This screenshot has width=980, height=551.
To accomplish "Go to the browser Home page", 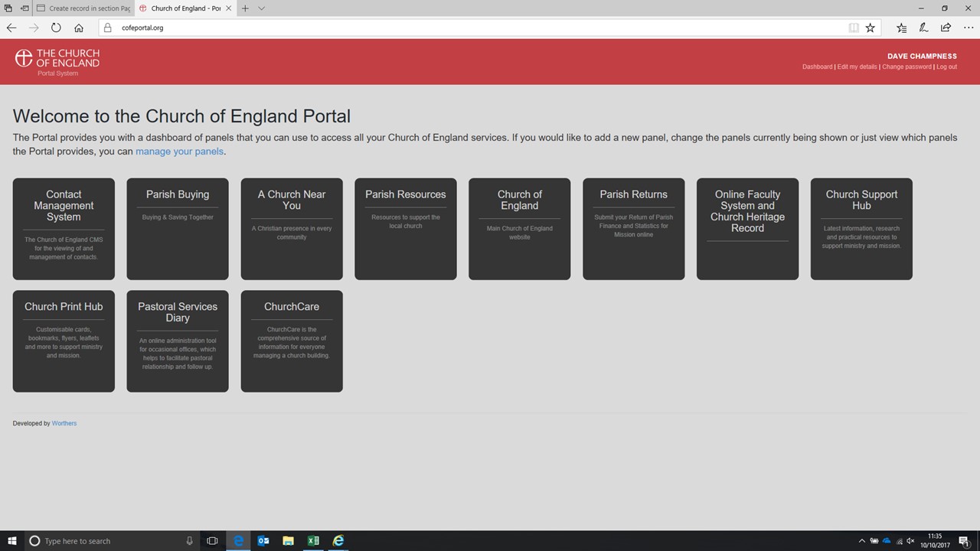I will [78, 28].
